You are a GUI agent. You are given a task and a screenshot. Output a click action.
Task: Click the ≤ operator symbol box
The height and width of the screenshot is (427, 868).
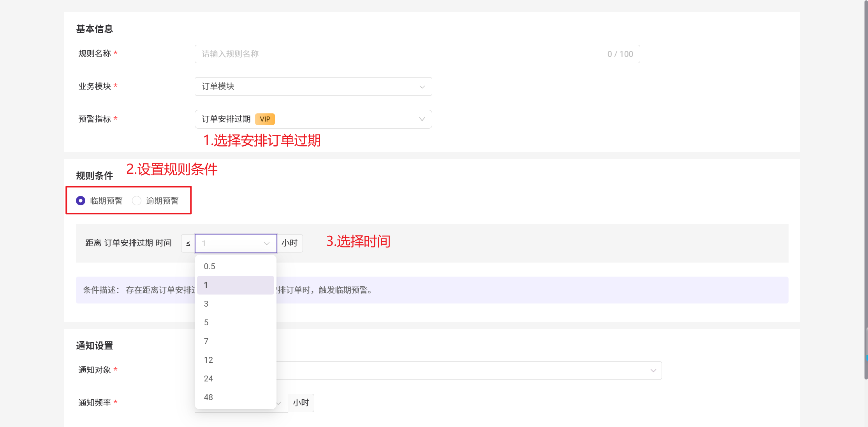[188, 243]
